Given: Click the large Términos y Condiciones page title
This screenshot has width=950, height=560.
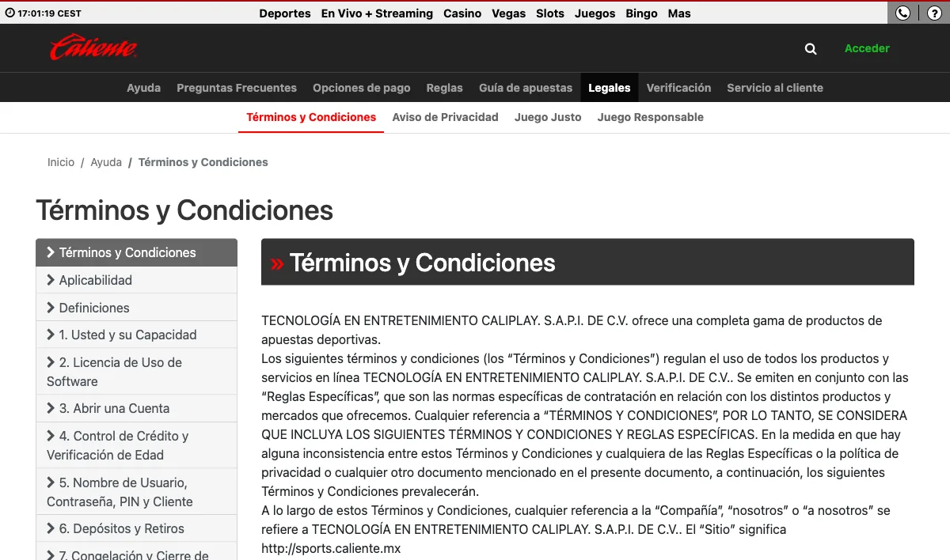Looking at the screenshot, I should click(184, 210).
